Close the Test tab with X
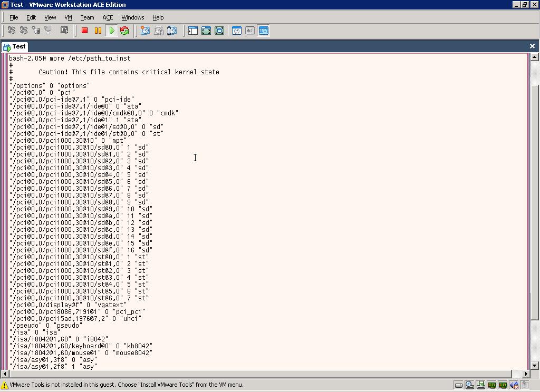540x392 pixels. coord(532,46)
